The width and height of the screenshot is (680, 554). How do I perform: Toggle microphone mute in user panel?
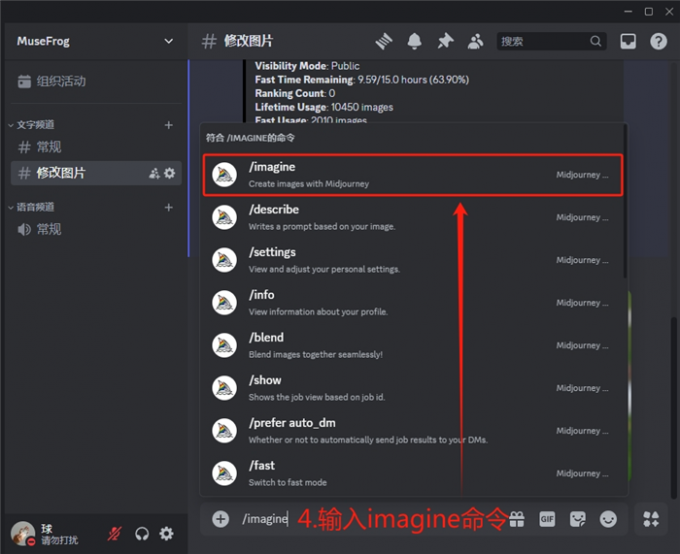tap(114, 534)
